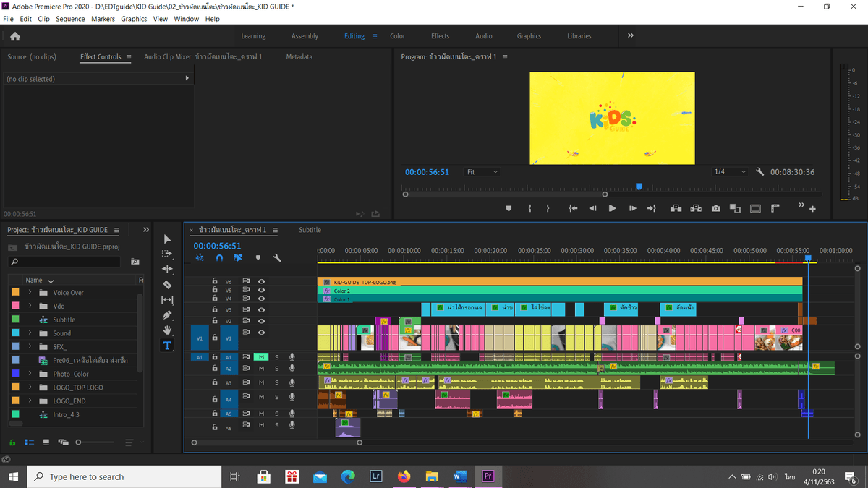Open the Firefox taskbar icon
The width and height of the screenshot is (868, 488).
[x=404, y=476]
